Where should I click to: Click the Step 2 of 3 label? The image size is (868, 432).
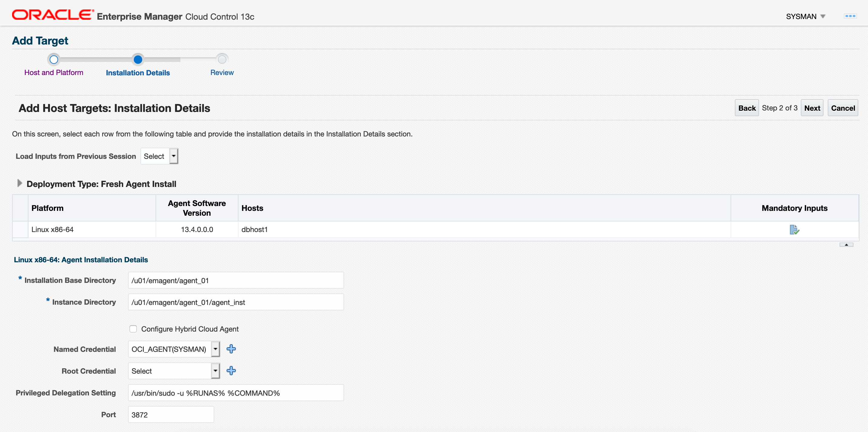[x=779, y=108]
